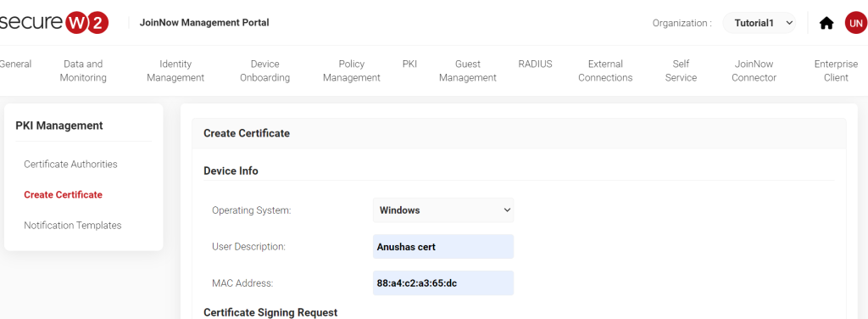The image size is (868, 319).
Task: Click the User Description input field
Action: point(443,247)
